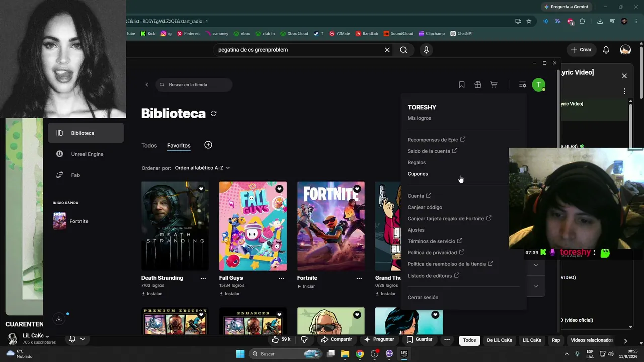Screen dimensions: 644x362
Task: Start YouTube voice search
Action: point(426,50)
